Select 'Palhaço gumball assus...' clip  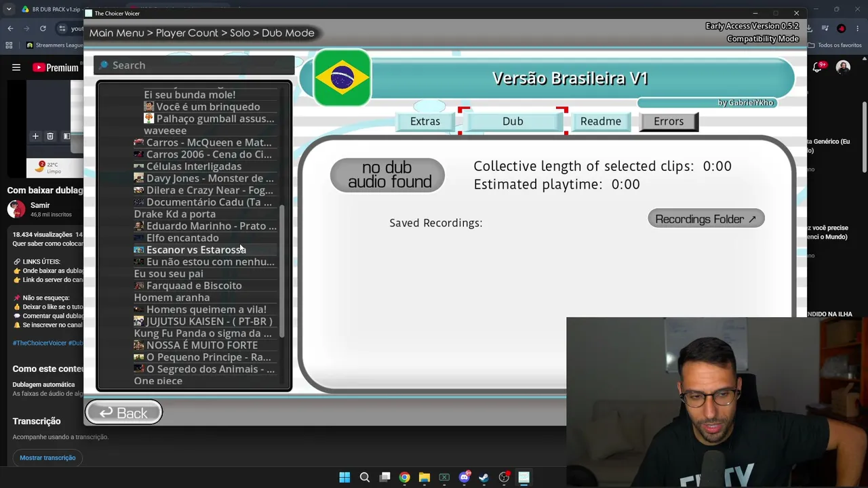point(210,119)
